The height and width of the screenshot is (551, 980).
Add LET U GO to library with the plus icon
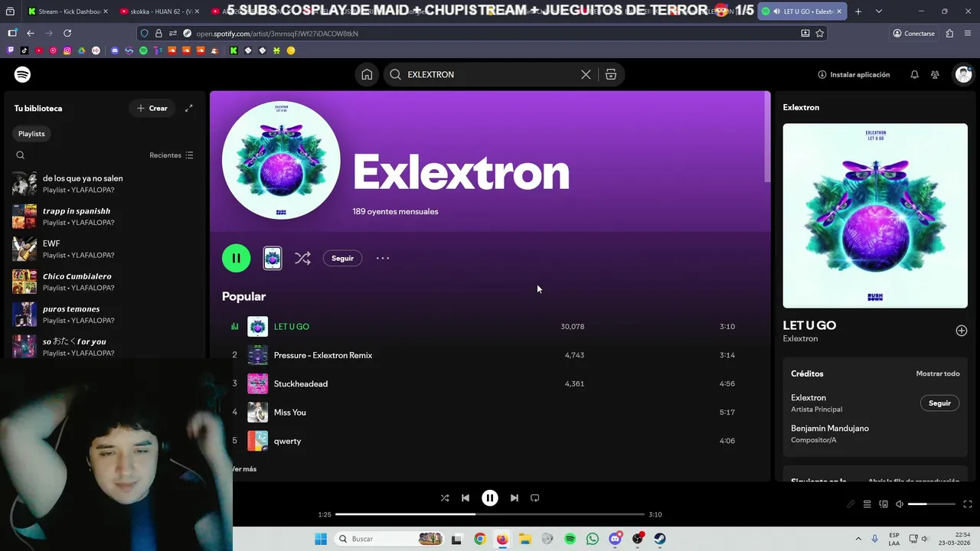pyautogui.click(x=962, y=331)
